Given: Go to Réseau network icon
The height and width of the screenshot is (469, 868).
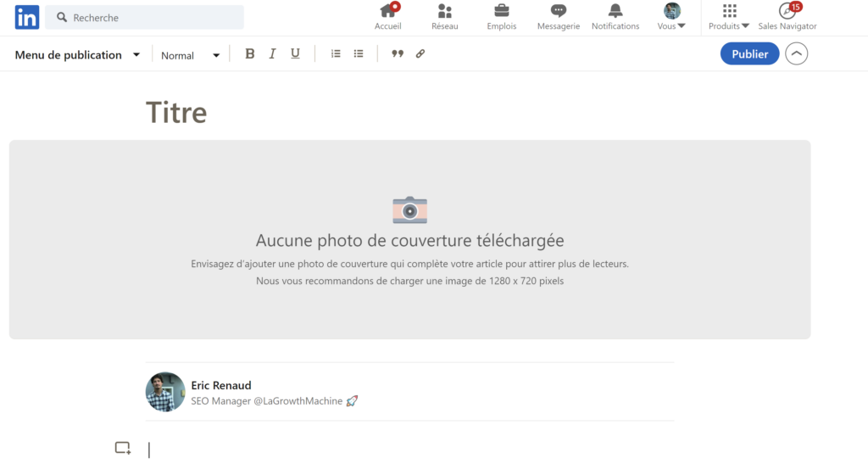Looking at the screenshot, I should pos(444,11).
